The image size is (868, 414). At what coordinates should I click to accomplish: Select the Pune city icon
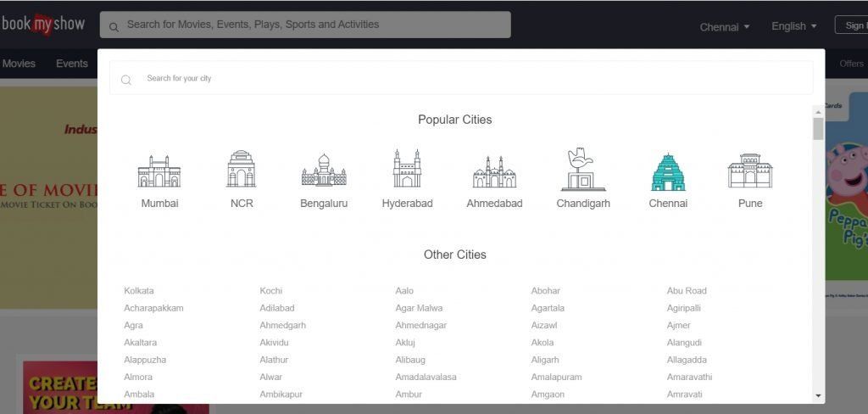coord(750,171)
